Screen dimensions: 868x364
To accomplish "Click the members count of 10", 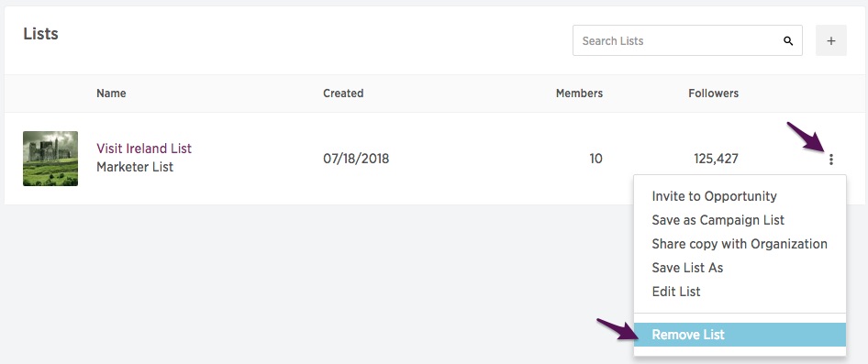I will [595, 160].
